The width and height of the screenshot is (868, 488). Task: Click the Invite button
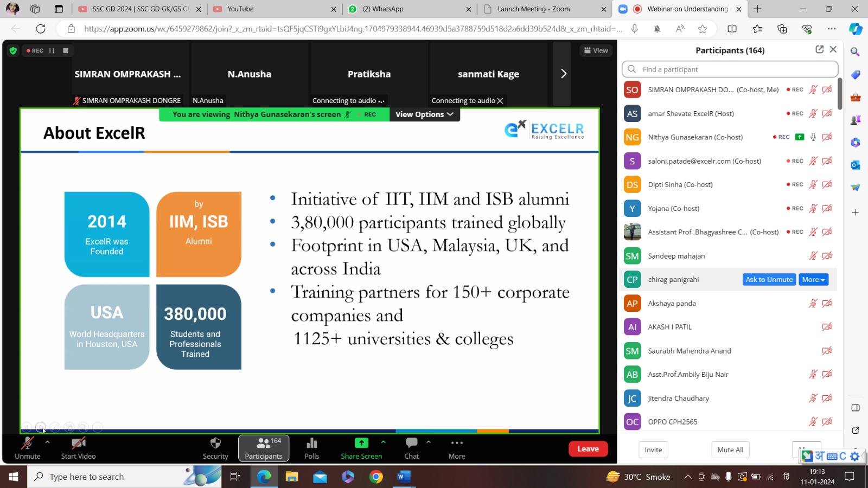point(653,450)
